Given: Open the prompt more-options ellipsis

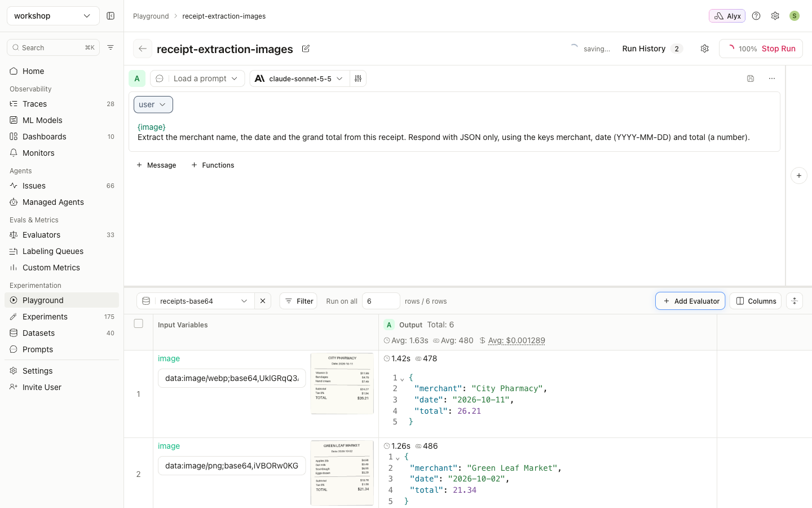Looking at the screenshot, I should pyautogui.click(x=772, y=78).
